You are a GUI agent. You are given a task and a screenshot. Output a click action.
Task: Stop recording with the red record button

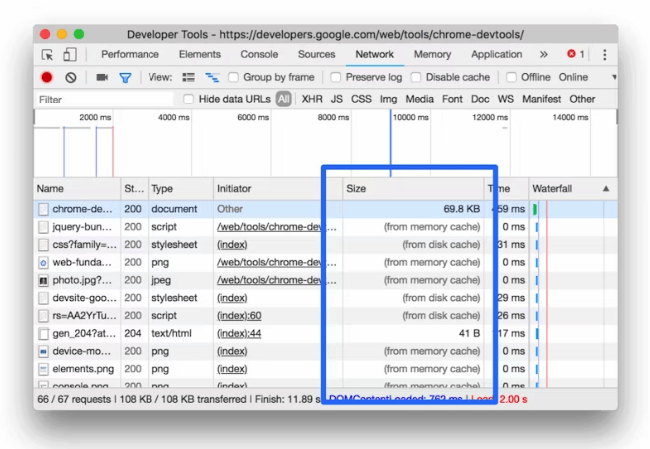[x=47, y=77]
